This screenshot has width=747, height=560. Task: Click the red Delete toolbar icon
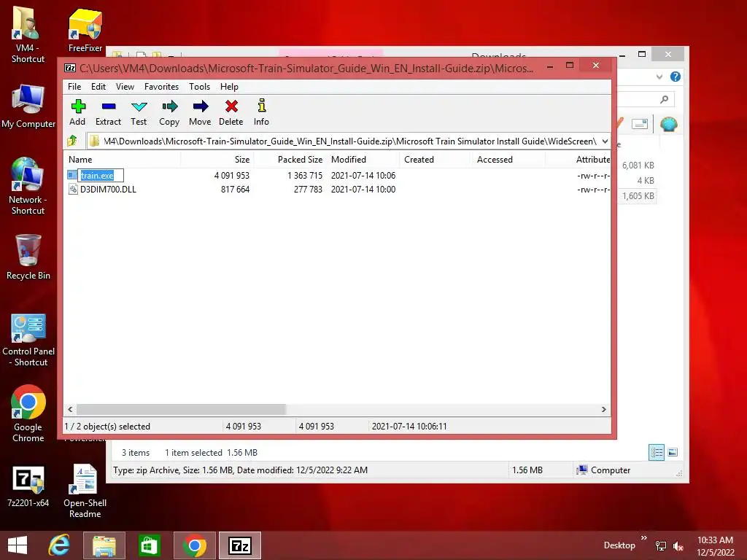coord(231,106)
